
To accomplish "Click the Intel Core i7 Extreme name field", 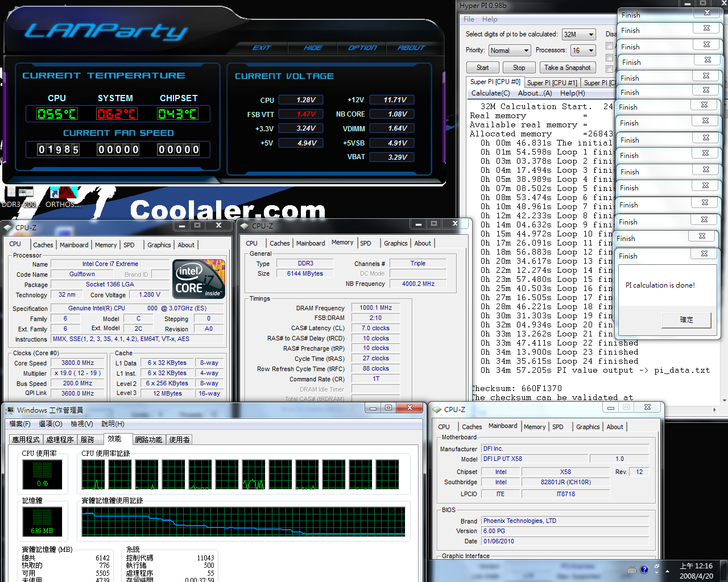I will 110,264.
